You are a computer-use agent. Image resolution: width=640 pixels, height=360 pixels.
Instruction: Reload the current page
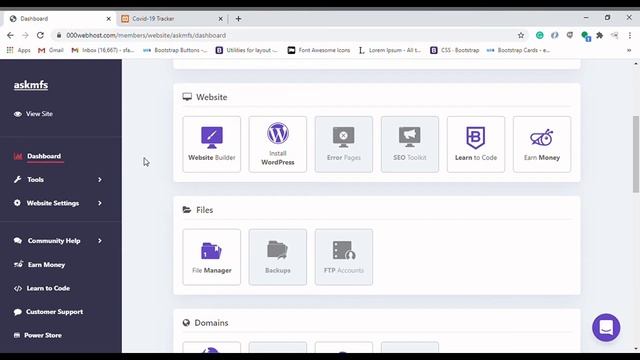click(40, 36)
